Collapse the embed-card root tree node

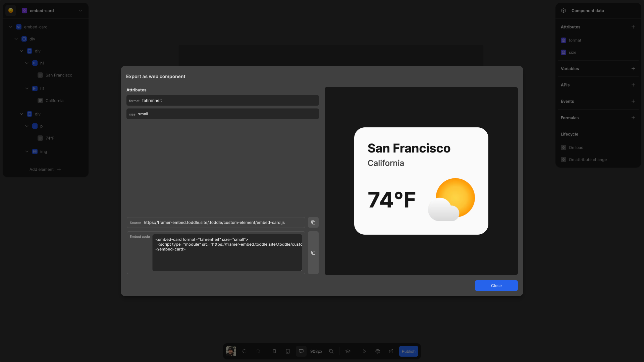11,27
